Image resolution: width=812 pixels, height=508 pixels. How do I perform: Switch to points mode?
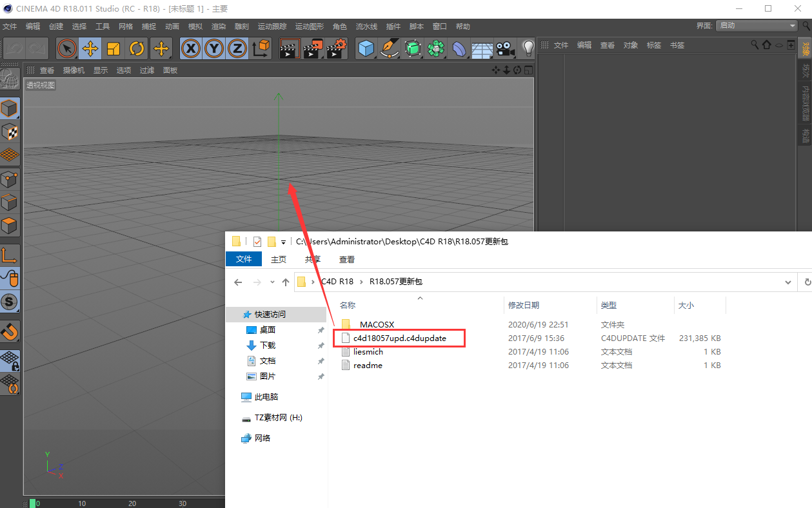(x=10, y=179)
